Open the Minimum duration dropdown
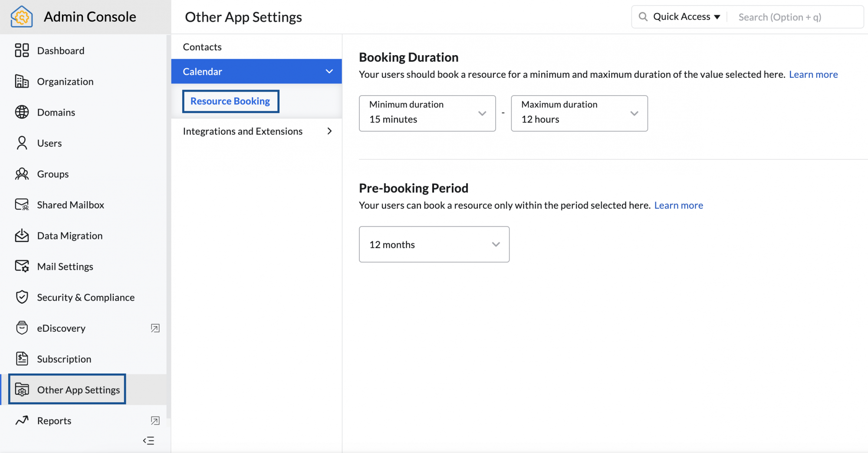Screen dimensions: 868x453 pos(427,113)
